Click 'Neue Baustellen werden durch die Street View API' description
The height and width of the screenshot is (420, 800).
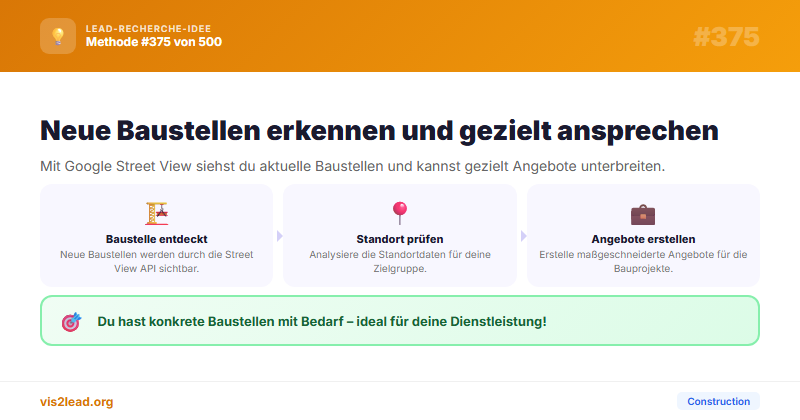tap(157, 261)
